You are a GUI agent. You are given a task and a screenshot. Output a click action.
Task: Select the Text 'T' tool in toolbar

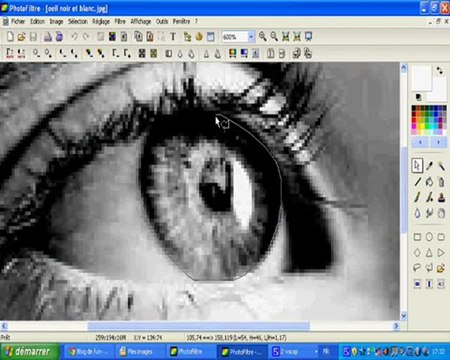pyautogui.click(x=173, y=36)
